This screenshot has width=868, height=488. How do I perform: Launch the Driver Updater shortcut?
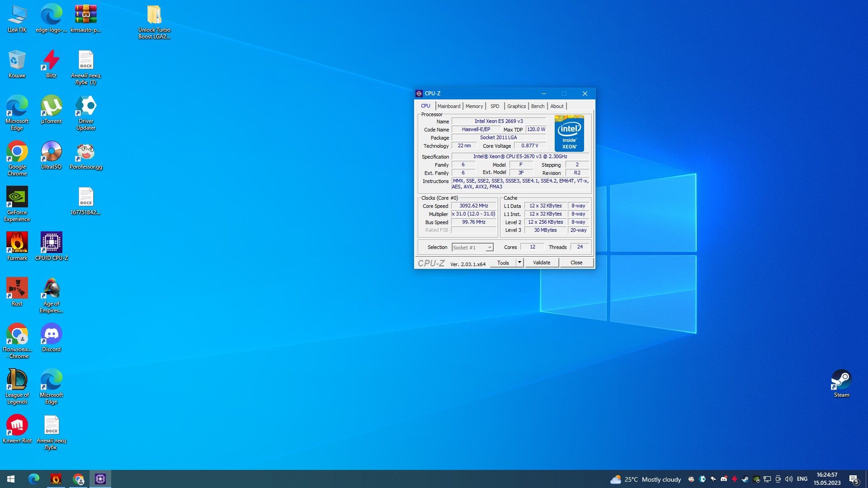tap(85, 113)
